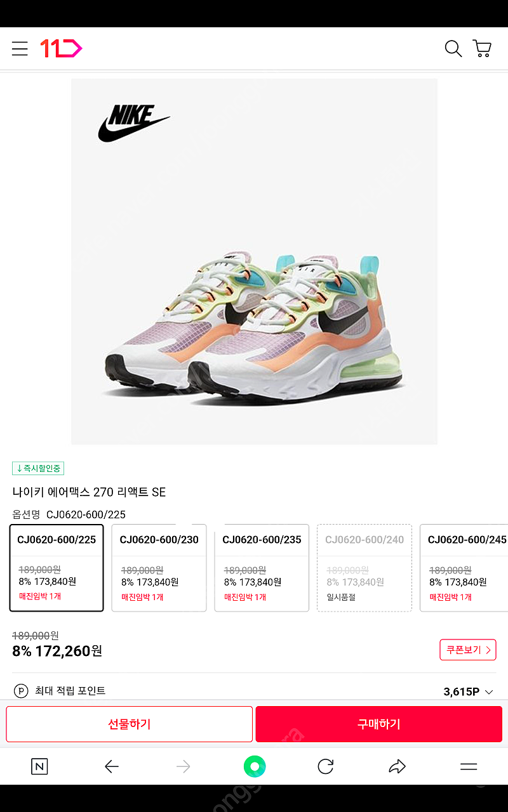
Task: Tap the Naver N home icon
Action: [39, 766]
